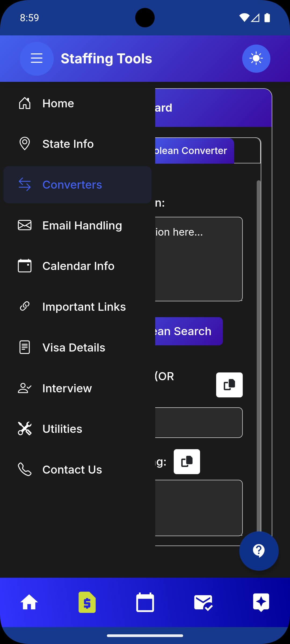Copy the upper result using copy icon

229,385
